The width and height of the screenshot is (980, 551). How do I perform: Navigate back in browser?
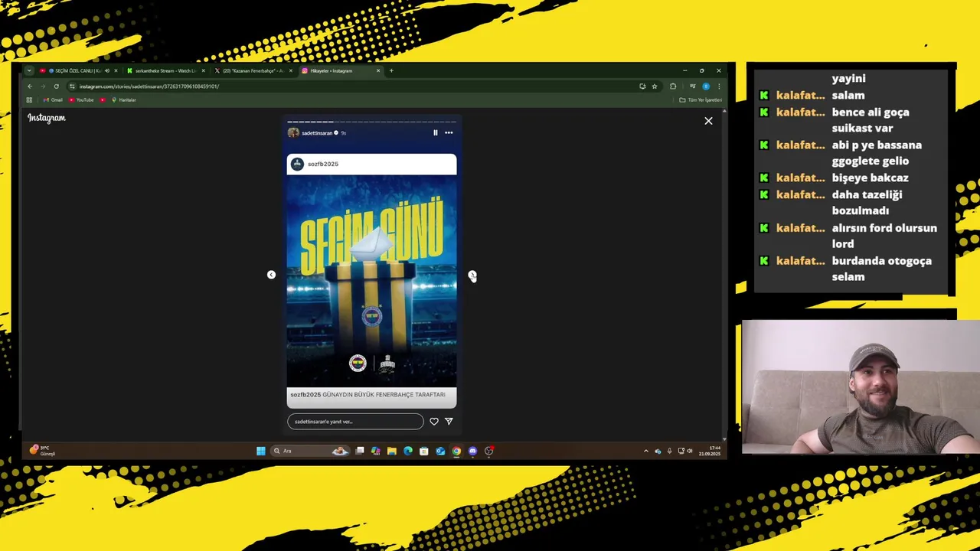pos(30,86)
